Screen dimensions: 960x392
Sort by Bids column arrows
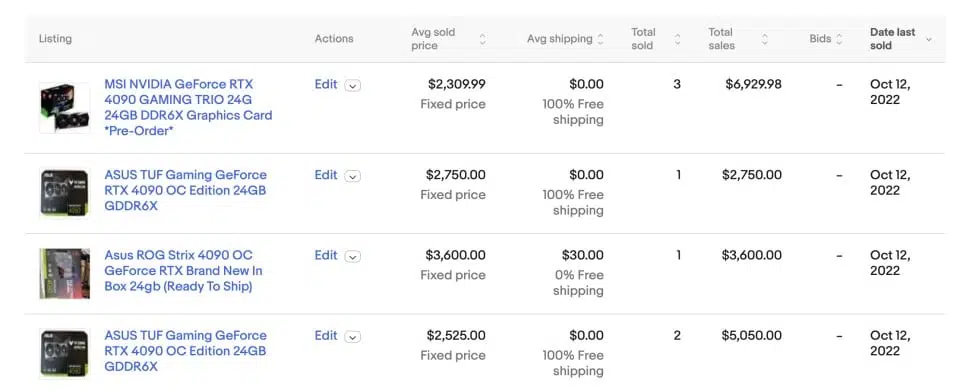839,39
